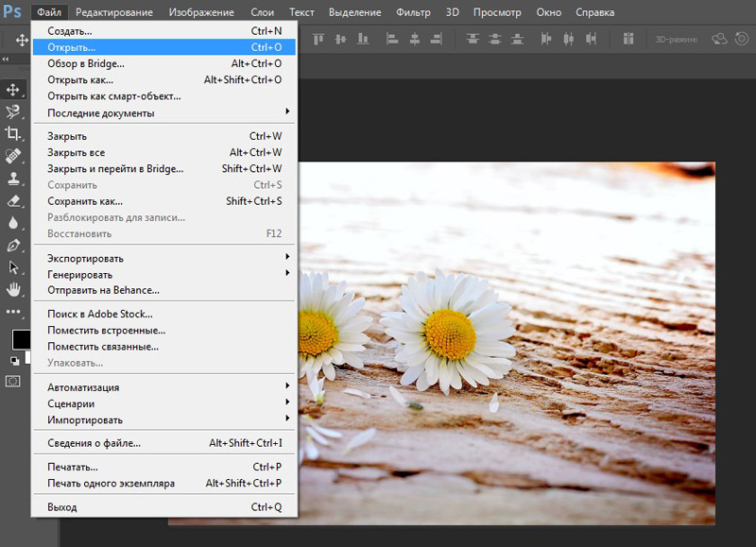Select the Clone Stamp tool
Viewport: 756px width, 547px height.
pyautogui.click(x=13, y=178)
